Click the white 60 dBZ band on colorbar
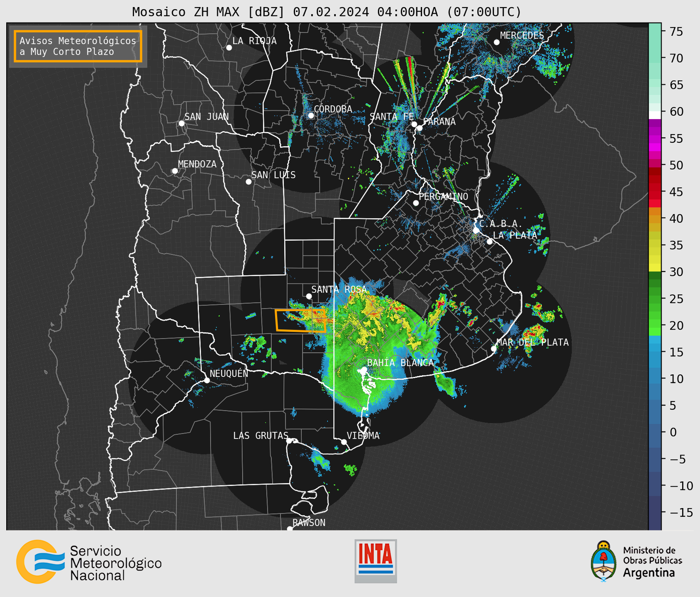 click(655, 115)
